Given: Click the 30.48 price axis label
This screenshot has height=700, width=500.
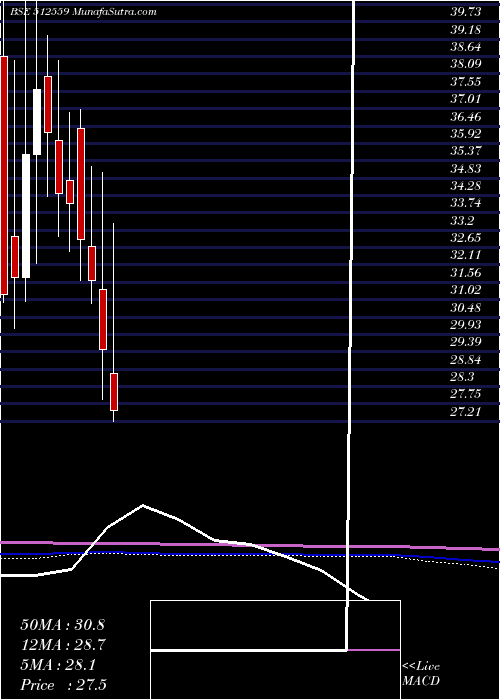Looking at the screenshot, I should (x=466, y=308).
